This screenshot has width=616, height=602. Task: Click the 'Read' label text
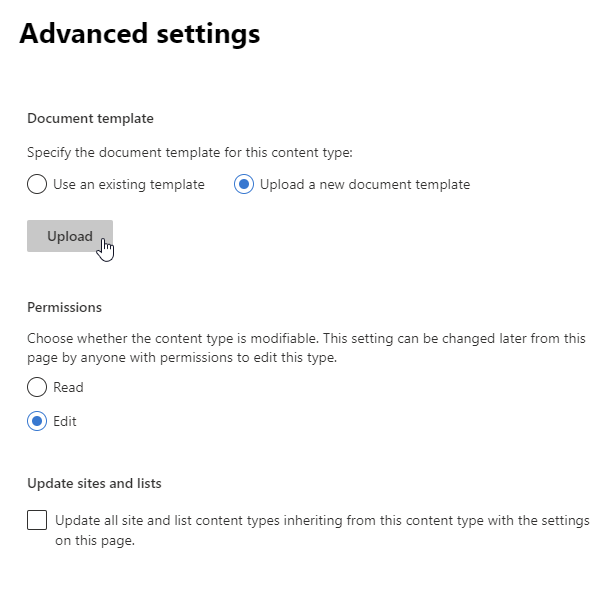pyautogui.click(x=68, y=387)
